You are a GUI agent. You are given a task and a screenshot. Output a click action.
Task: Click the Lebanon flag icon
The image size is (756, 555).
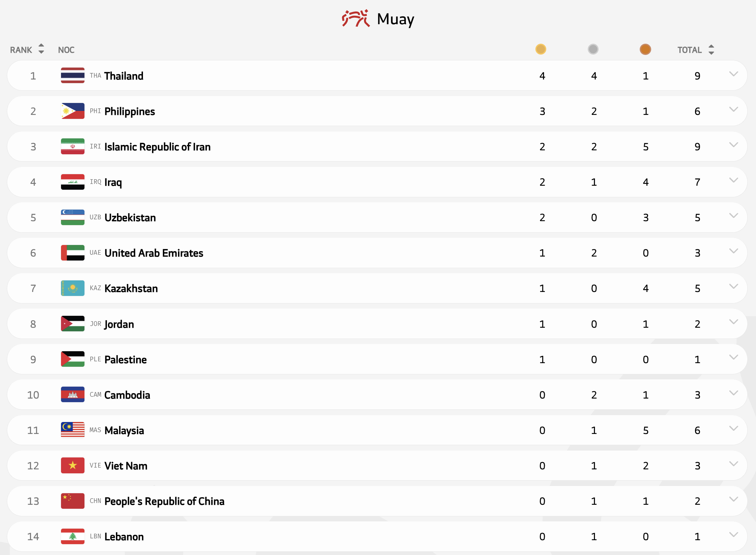[73, 537]
